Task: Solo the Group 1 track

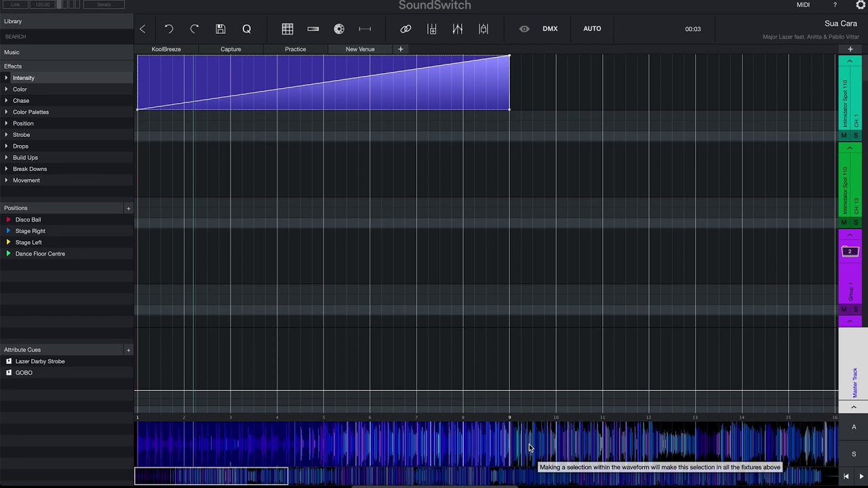Action: pos(856,309)
